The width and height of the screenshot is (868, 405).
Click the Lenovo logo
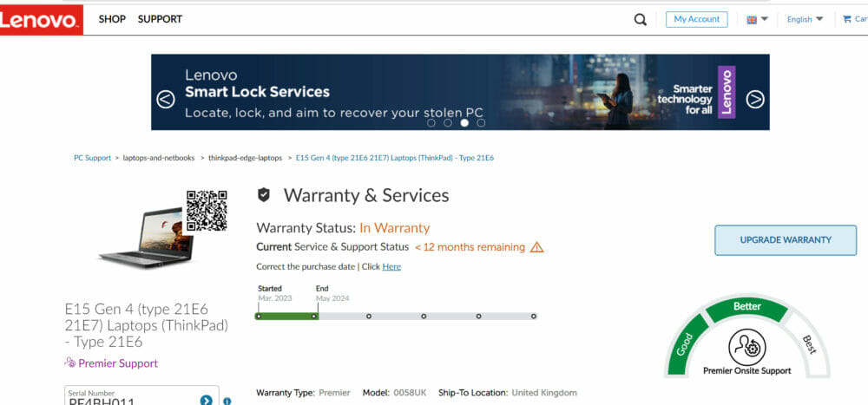[41, 20]
